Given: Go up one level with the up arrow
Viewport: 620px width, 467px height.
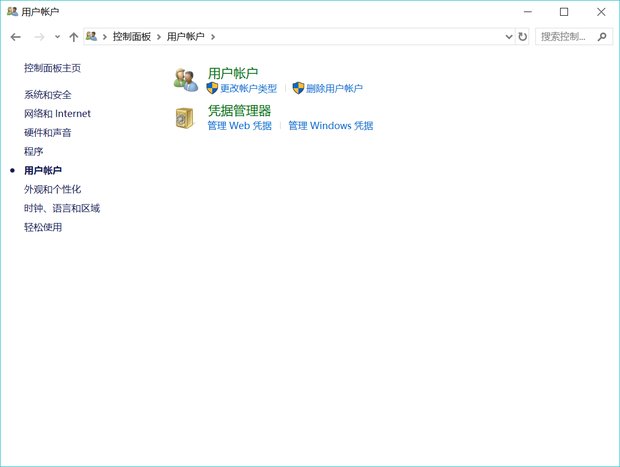Looking at the screenshot, I should 74,37.
